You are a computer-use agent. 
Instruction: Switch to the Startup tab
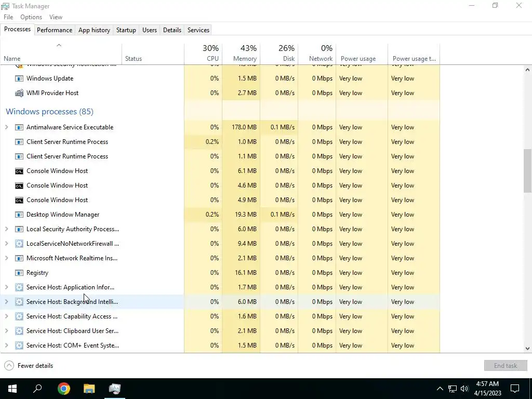tap(126, 30)
